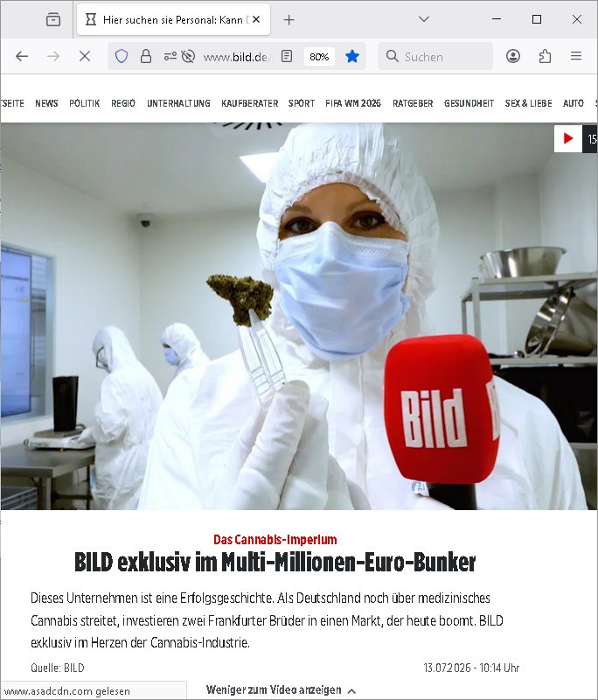Click the date '13.07.2026 - 10:14 Uhr'
The width and height of the screenshot is (598, 700).
(471, 668)
